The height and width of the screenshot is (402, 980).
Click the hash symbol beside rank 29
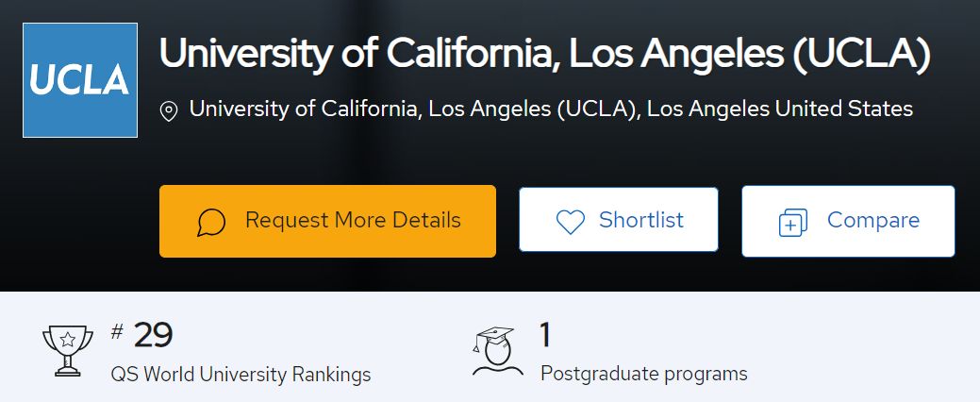[117, 332]
